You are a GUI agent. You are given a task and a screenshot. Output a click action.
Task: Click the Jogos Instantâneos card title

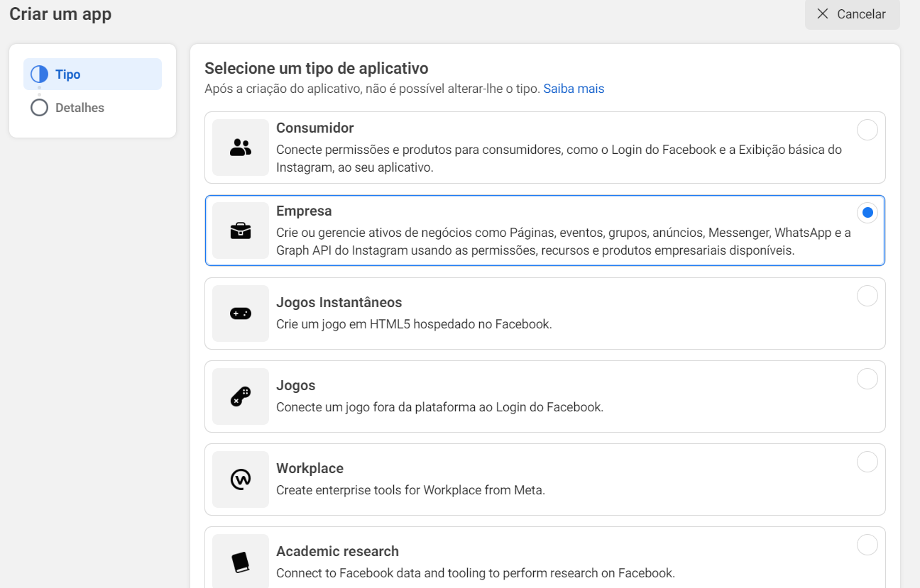[339, 303]
